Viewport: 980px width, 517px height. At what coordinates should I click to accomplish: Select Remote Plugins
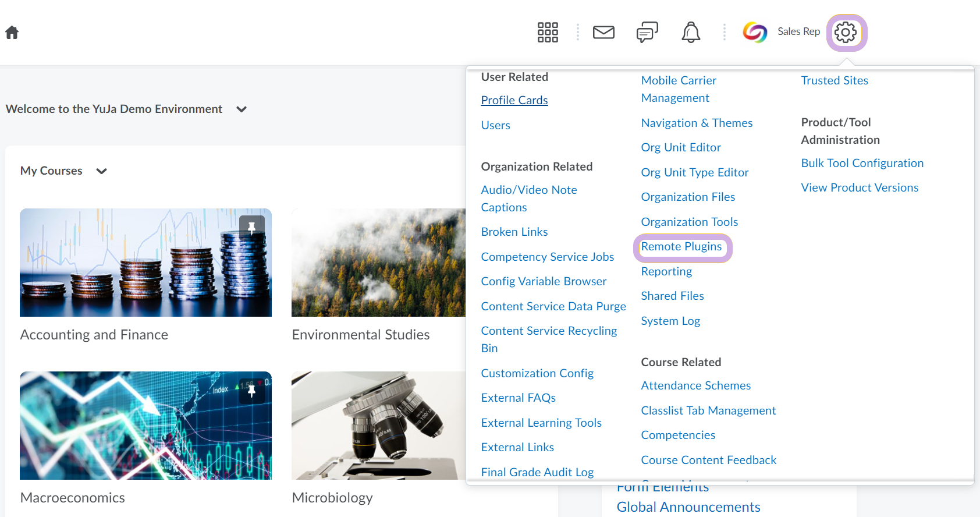point(681,247)
